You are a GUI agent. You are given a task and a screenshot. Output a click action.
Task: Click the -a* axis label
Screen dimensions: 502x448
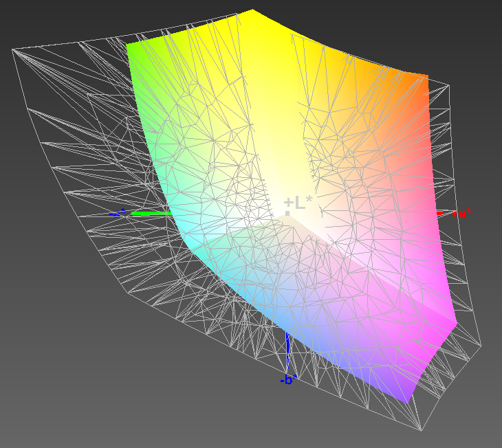[118, 213]
